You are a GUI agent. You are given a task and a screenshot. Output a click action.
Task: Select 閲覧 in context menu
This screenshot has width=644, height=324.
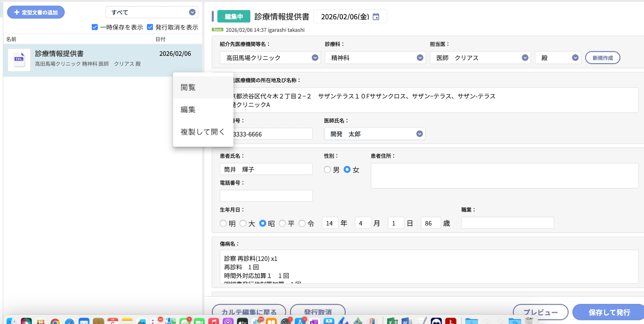coord(203,87)
